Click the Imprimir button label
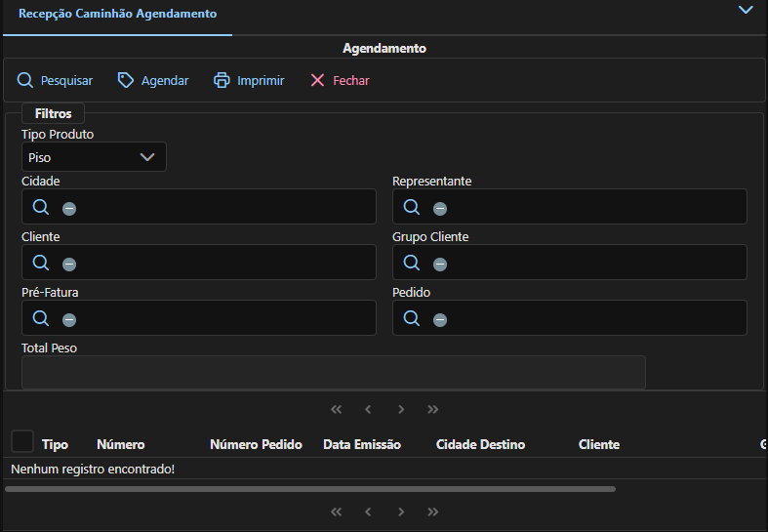Screen dimensions: 768x532 coord(261,80)
